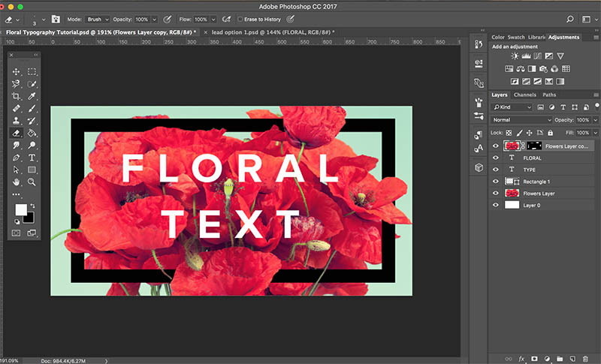Open the 3D panel cube icon
Image resolution: width=601 pixels, height=364 pixels.
(479, 167)
